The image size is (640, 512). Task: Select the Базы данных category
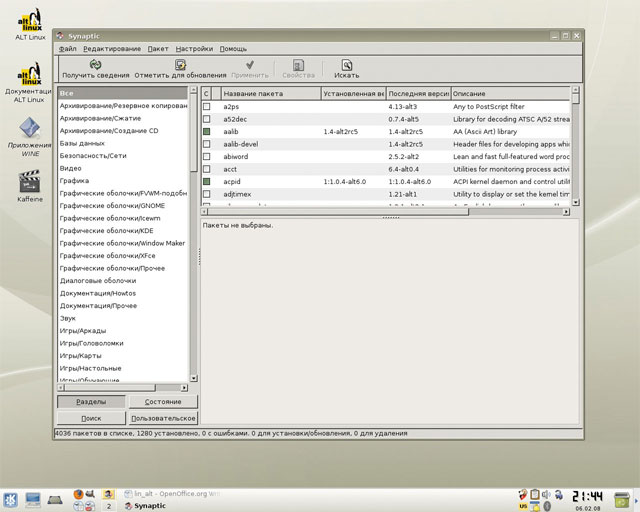coord(82,143)
